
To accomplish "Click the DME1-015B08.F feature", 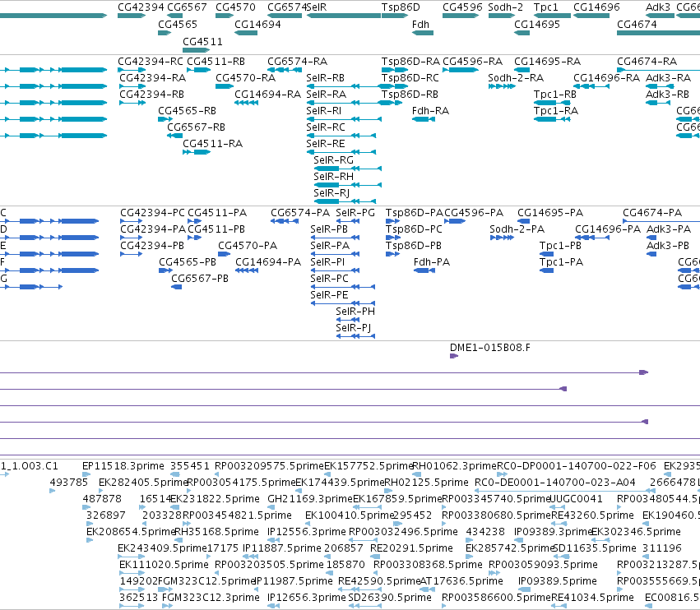I will coord(454,356).
